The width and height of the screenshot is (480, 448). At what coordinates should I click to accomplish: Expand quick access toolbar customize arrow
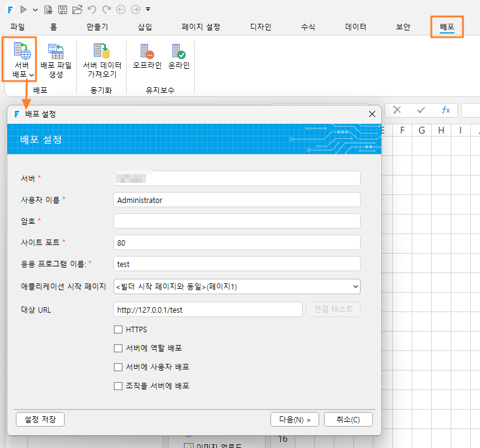coord(148,10)
